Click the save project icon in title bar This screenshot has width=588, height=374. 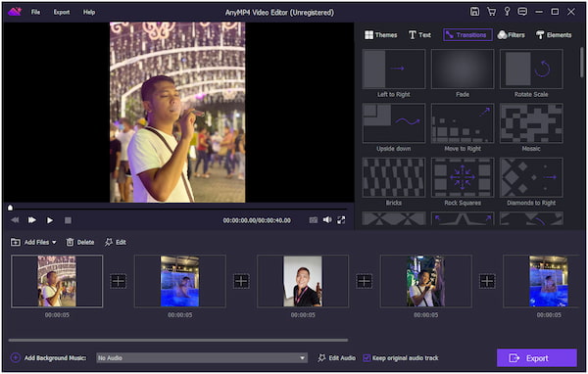(474, 12)
